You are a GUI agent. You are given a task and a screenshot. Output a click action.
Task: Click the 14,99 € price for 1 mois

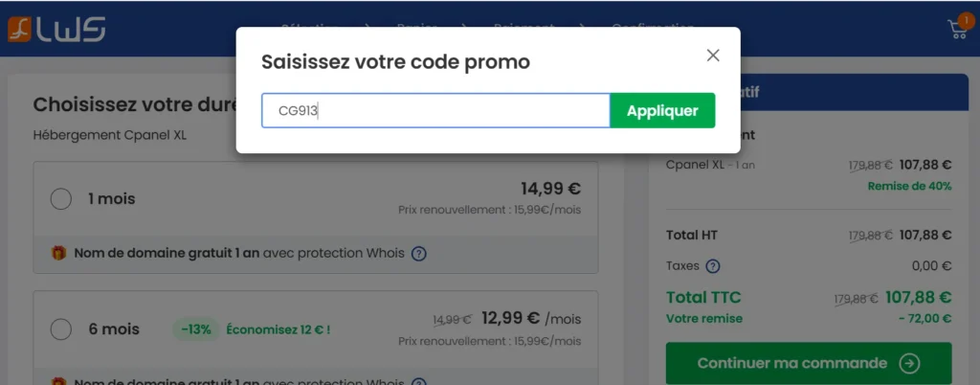[550, 189]
